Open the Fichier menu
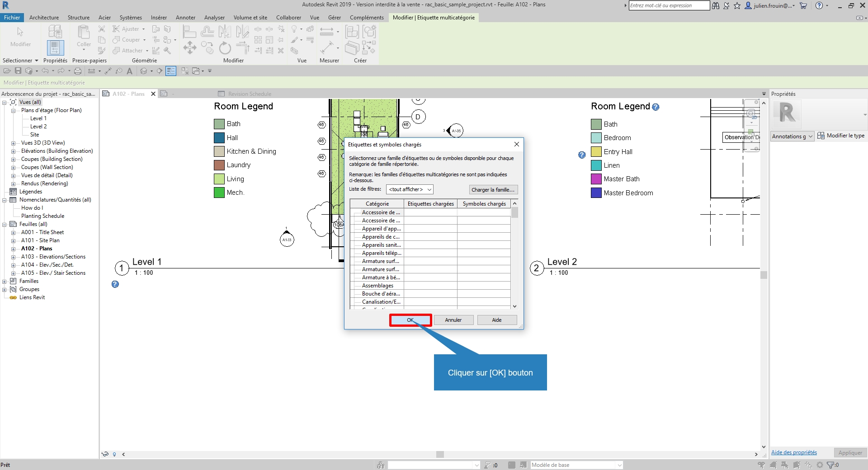The width and height of the screenshot is (868, 470). (x=12, y=18)
